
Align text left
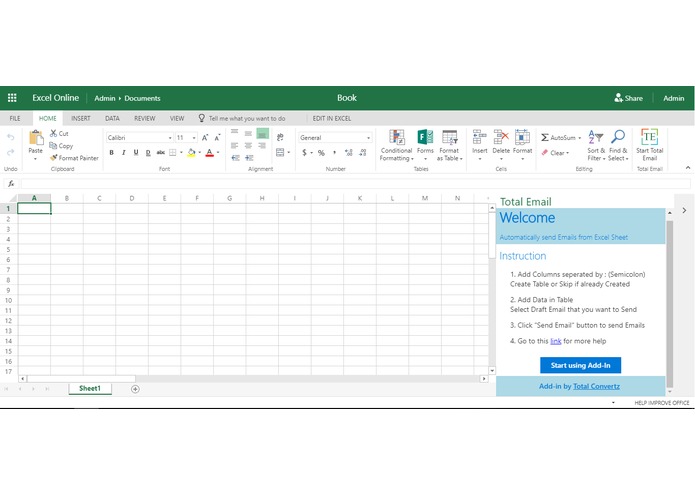click(x=234, y=145)
